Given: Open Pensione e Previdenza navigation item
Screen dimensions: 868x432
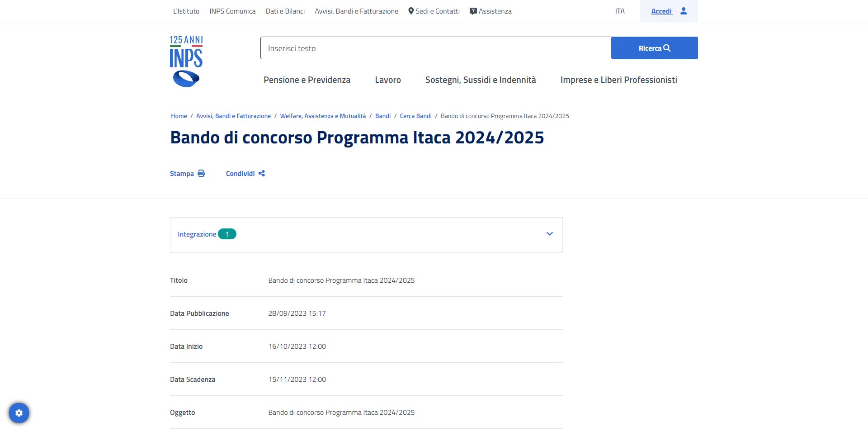Looking at the screenshot, I should click(x=307, y=80).
